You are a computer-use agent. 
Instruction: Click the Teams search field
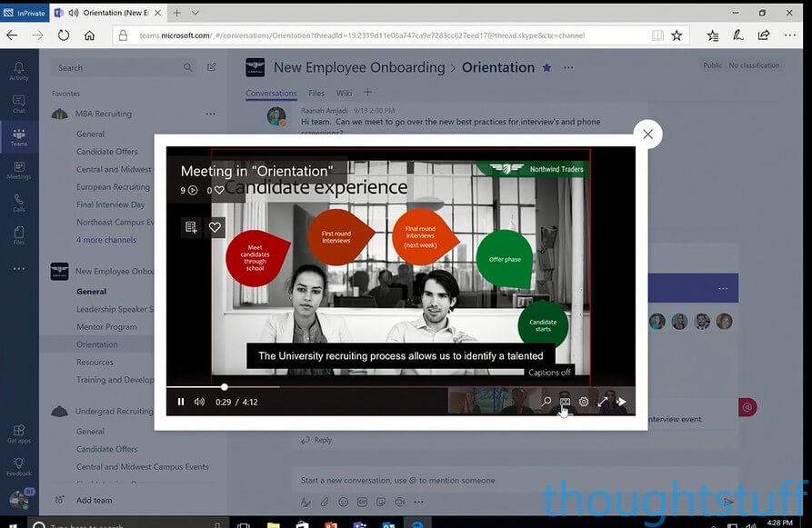[x=124, y=67]
